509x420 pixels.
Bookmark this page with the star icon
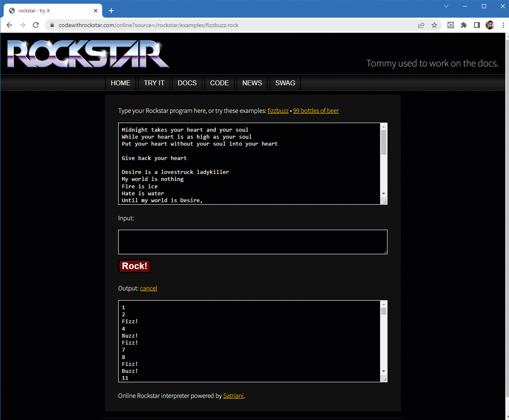[435, 25]
